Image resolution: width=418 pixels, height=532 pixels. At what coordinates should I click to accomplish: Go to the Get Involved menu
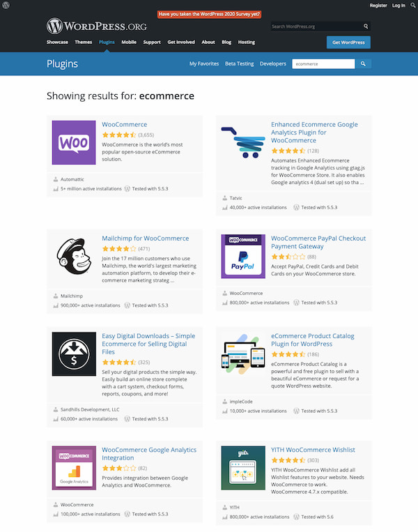tap(181, 42)
